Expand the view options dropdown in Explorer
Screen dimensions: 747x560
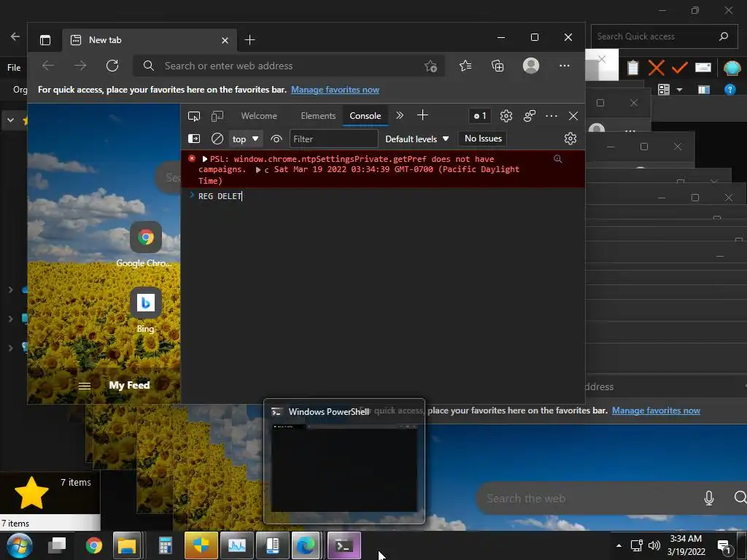(679, 90)
